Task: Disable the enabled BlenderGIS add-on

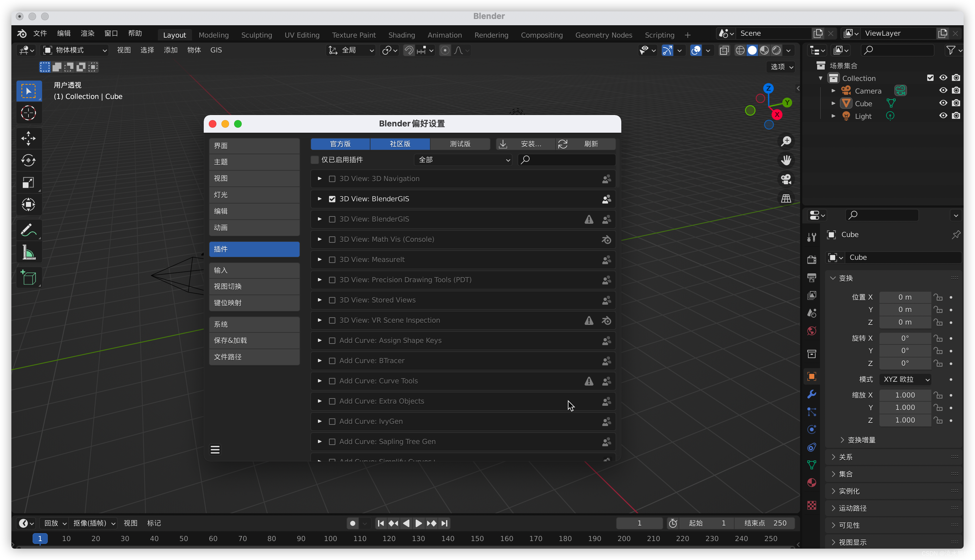Action: click(332, 199)
